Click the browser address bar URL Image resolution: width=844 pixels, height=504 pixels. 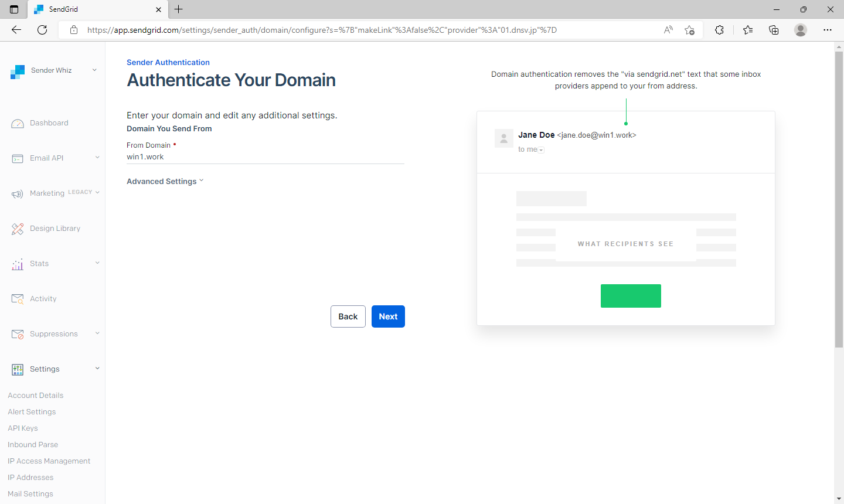pos(322,30)
